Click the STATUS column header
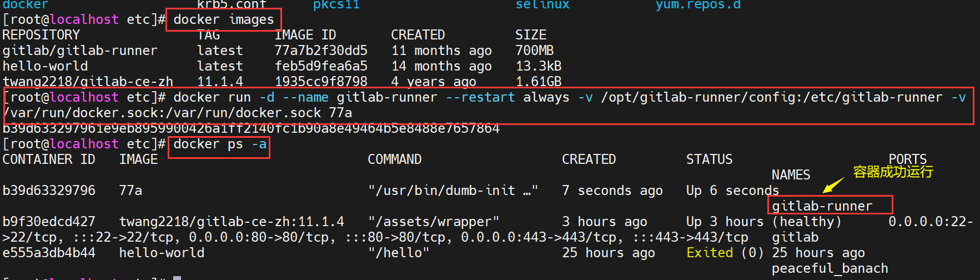Screen dimensions: 980x280 (710, 159)
